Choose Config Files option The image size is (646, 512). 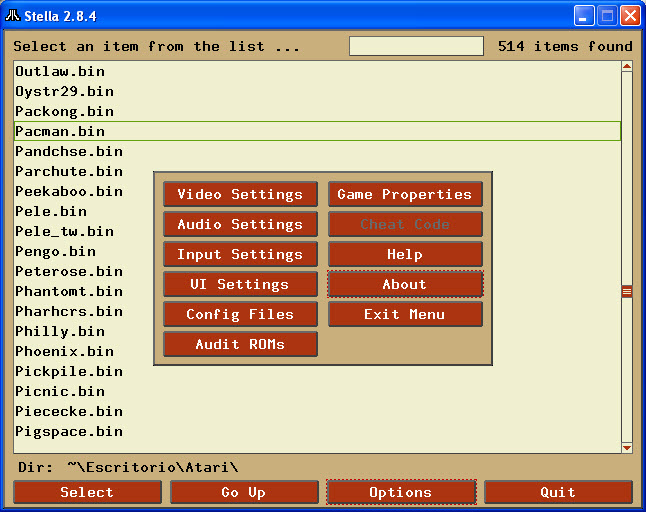tap(240, 314)
